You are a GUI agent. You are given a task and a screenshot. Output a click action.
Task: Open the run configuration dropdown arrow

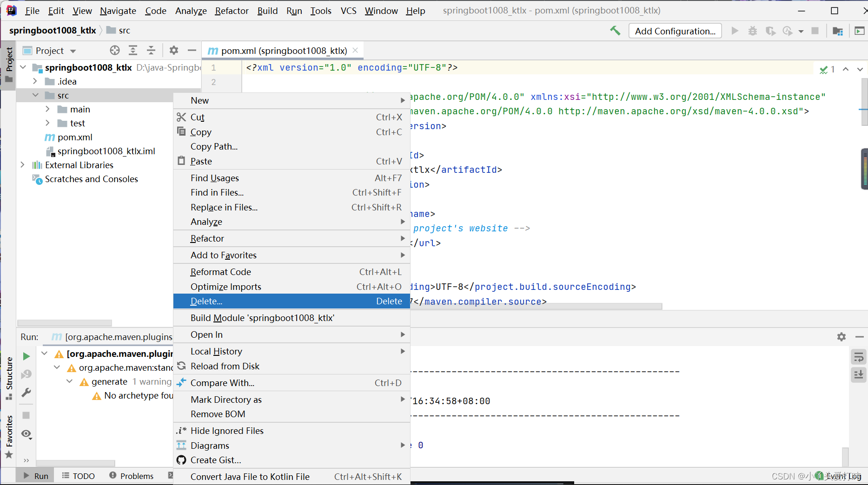tap(801, 31)
